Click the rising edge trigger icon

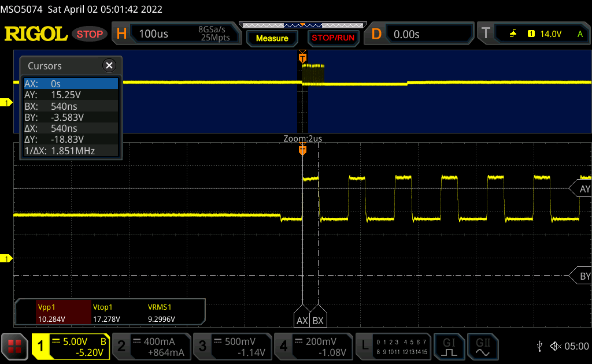pyautogui.click(x=513, y=34)
